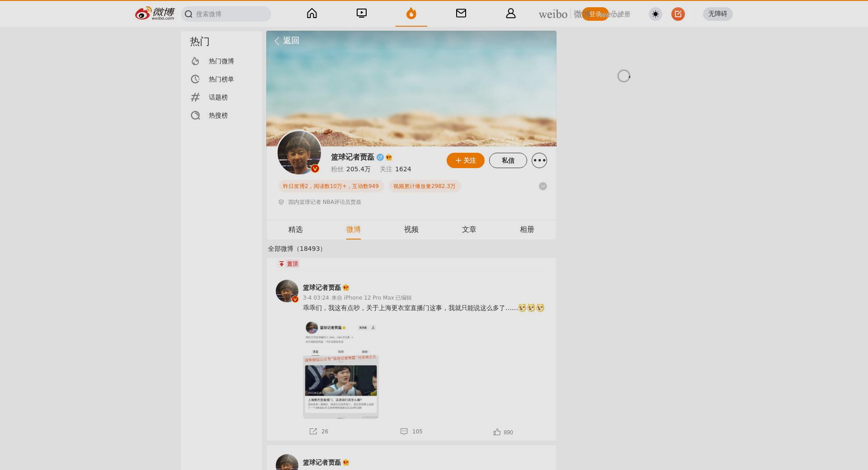Image resolution: width=868 pixels, height=470 pixels.
Task: Select 热门微博 in the sidebar
Action: [x=222, y=61]
